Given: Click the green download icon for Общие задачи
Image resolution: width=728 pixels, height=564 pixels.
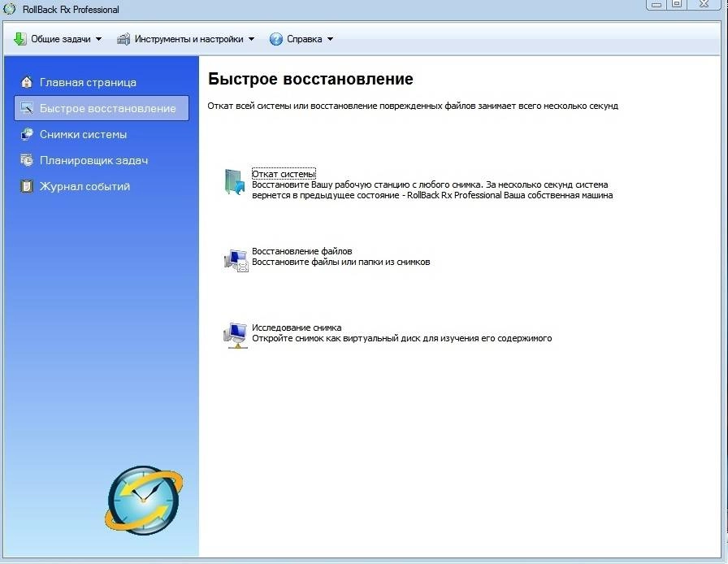Looking at the screenshot, I should pyautogui.click(x=20, y=39).
